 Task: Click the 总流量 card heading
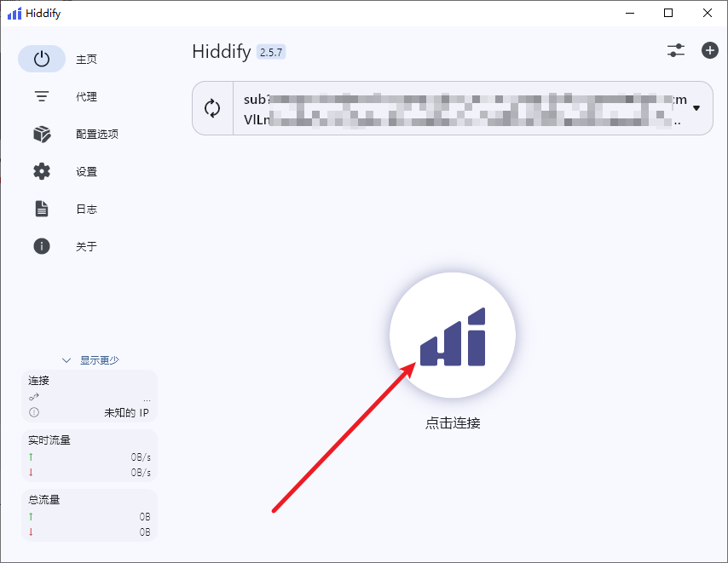point(44,500)
